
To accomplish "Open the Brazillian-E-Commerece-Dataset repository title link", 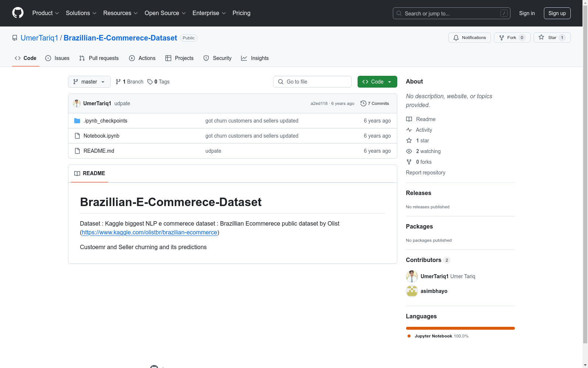I will (121, 38).
